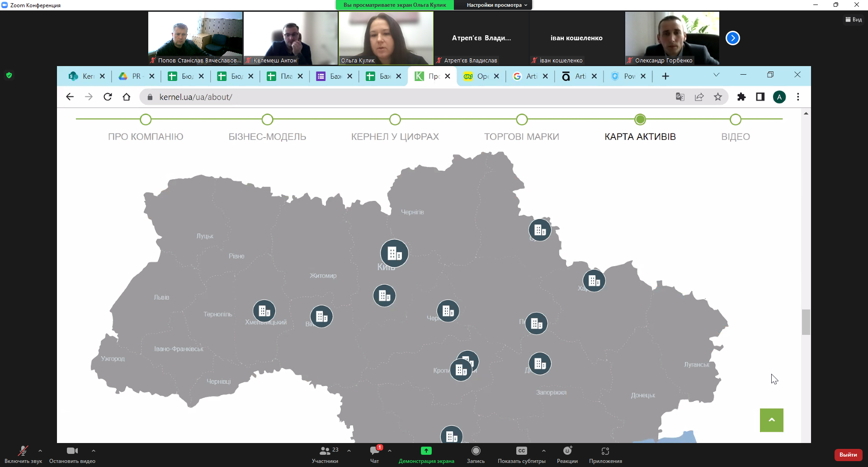Click timeline circle above Бізнес-модель

coord(267,119)
